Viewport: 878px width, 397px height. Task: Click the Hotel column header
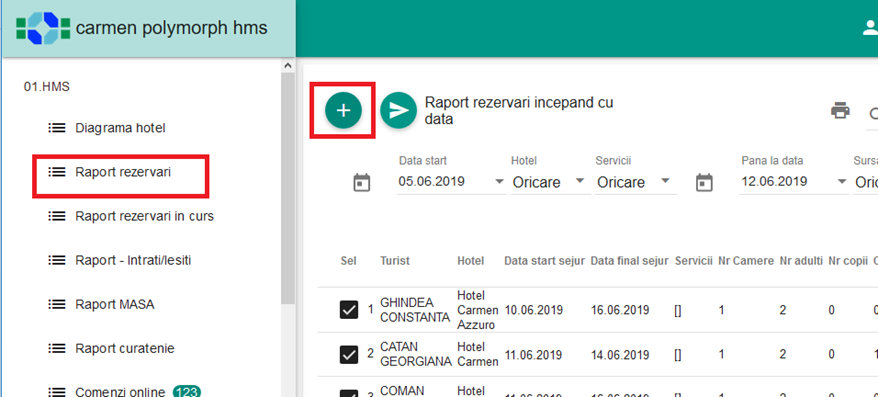coord(470,261)
